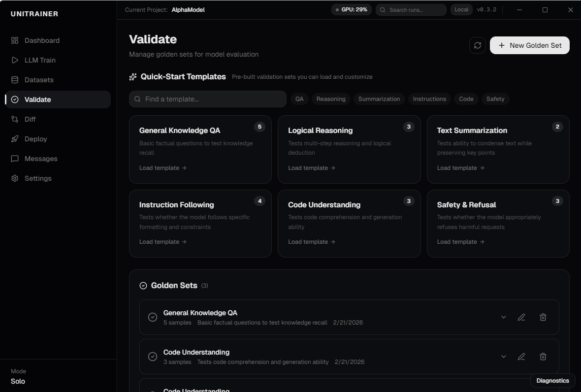
Task: Delete Code Understanding via the trash icon
Action: (543, 357)
